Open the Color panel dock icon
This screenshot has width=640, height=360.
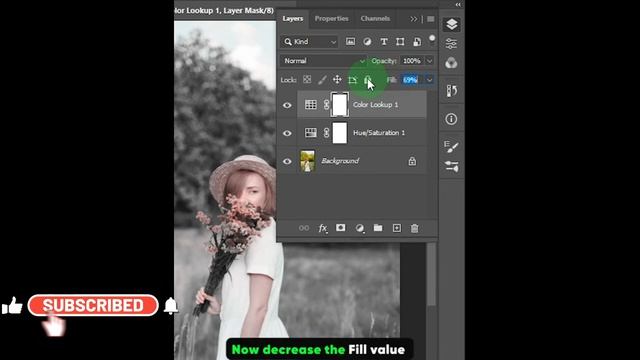coord(451,63)
